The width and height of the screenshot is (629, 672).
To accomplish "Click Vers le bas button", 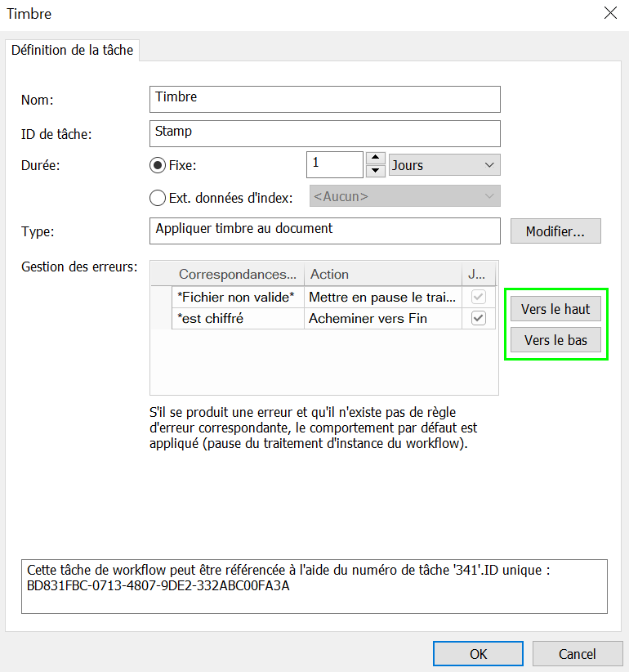I will [555, 340].
